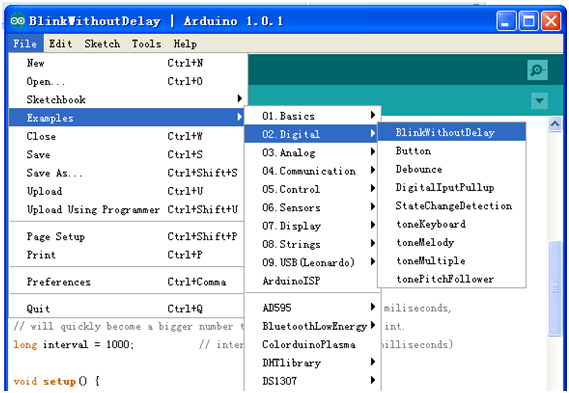The width and height of the screenshot is (569, 393).
Task: Choose Quit in the File menu
Action: point(126,309)
